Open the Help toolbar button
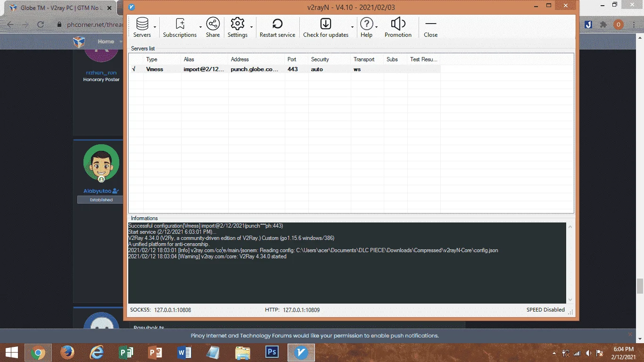Screen dimensions: 644x362 point(366,27)
